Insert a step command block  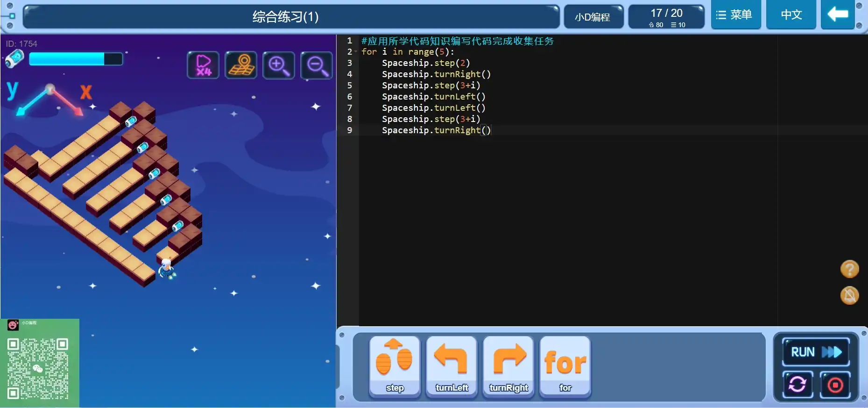click(395, 367)
